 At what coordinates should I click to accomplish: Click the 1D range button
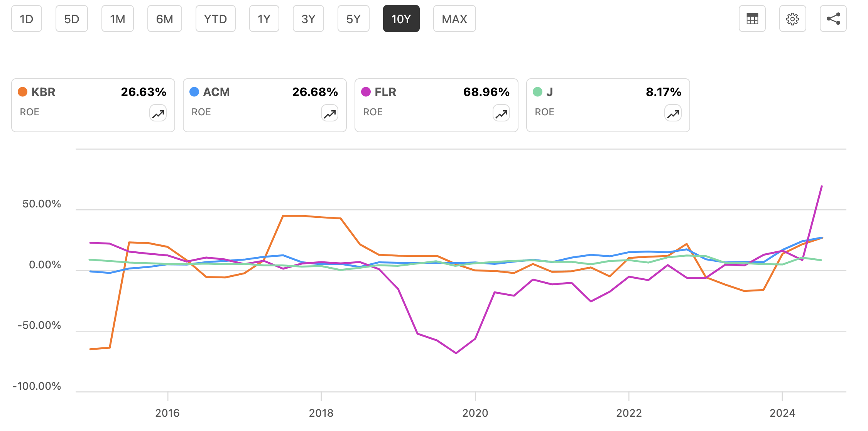coord(26,19)
